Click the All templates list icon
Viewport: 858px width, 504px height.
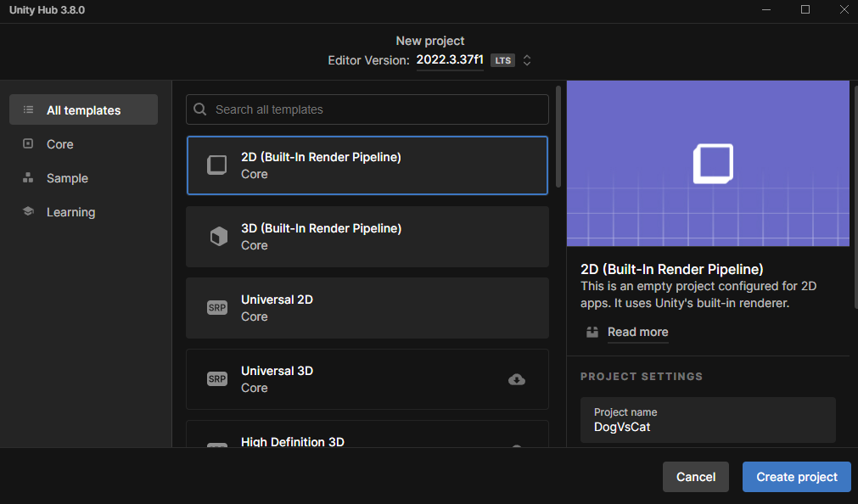click(29, 110)
